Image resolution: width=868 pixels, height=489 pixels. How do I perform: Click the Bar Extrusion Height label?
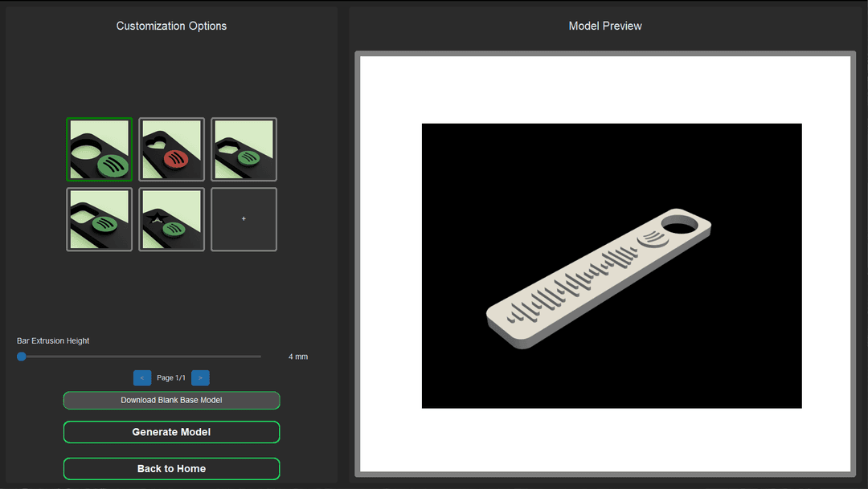[53, 340]
